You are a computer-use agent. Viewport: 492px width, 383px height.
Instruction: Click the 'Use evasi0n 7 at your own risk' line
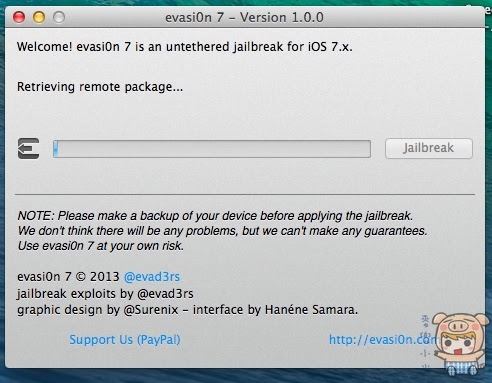point(101,246)
